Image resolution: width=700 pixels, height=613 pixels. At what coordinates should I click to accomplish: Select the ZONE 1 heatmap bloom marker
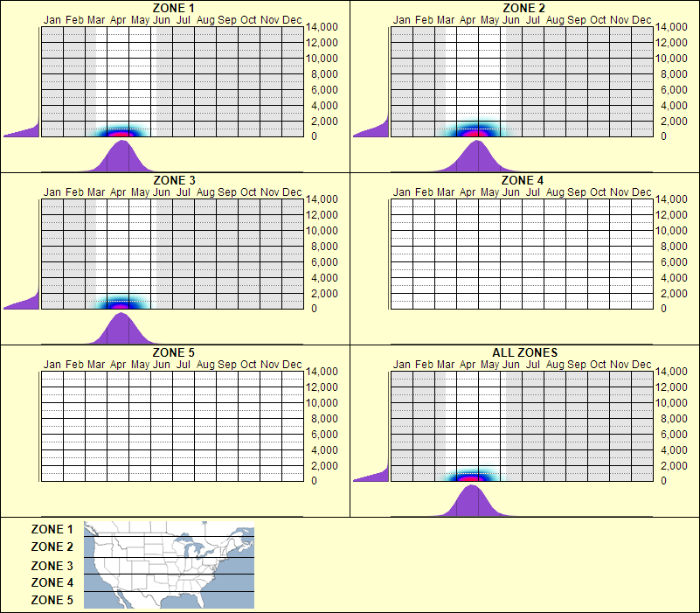(x=118, y=131)
